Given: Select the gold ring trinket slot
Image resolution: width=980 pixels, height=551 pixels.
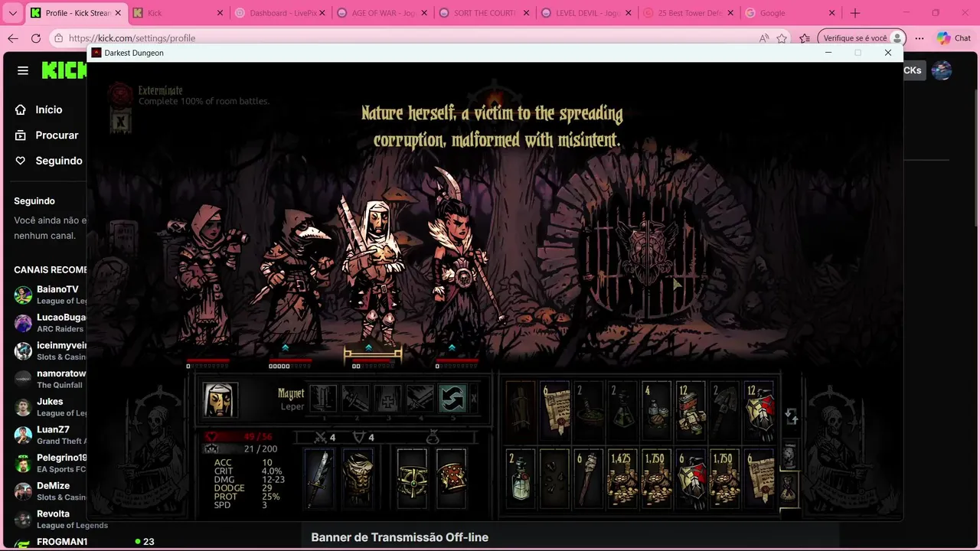Looking at the screenshot, I should click(x=412, y=479).
